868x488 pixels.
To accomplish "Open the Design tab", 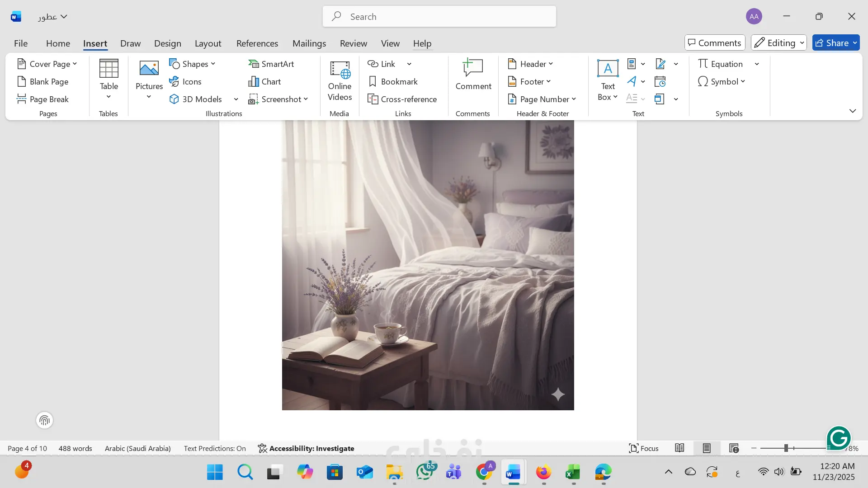I will tap(167, 43).
